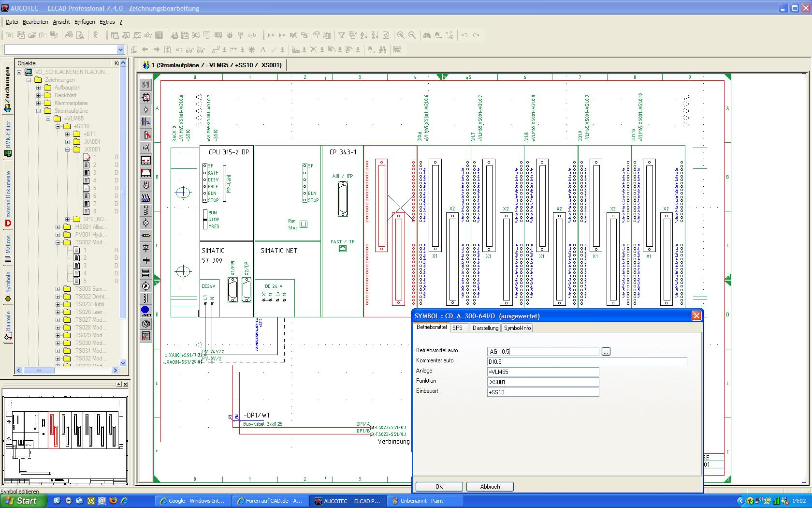Switch to Unbenannt - Paint taskbar window

point(425,501)
